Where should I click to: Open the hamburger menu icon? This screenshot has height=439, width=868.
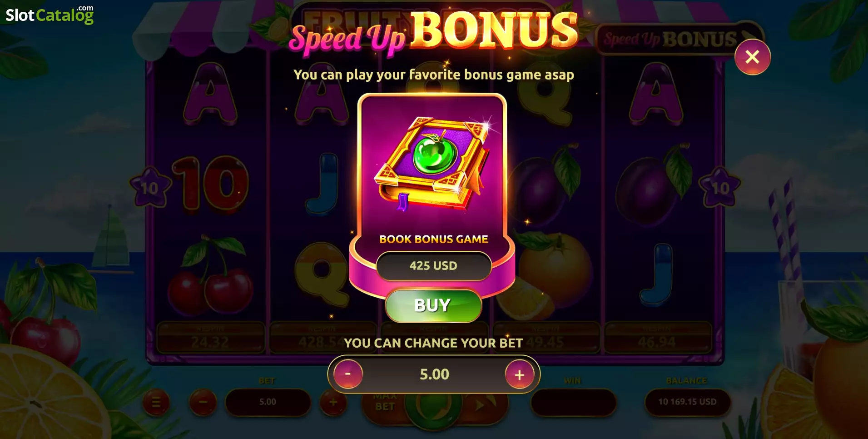click(156, 402)
